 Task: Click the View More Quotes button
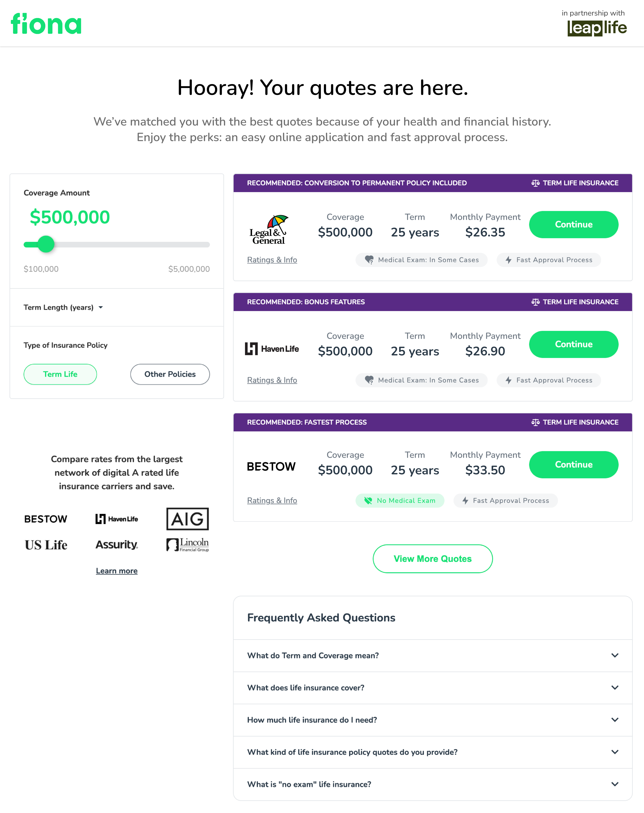tap(433, 559)
